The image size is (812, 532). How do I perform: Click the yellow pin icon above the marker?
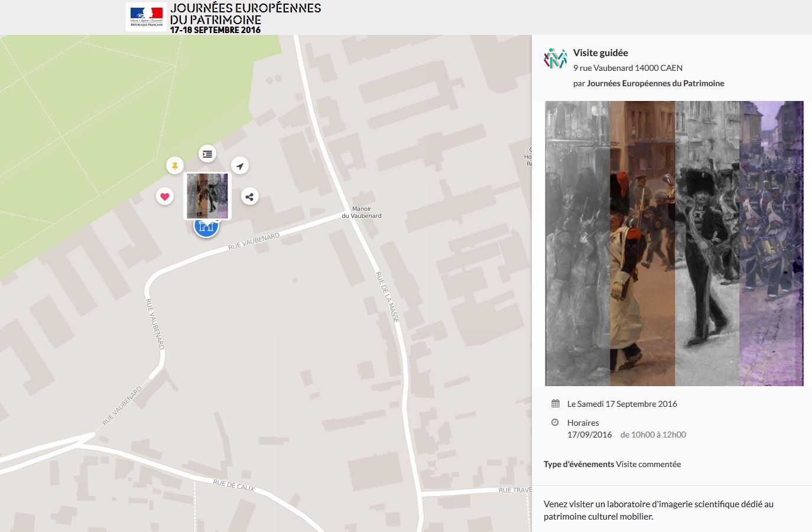tap(174, 166)
